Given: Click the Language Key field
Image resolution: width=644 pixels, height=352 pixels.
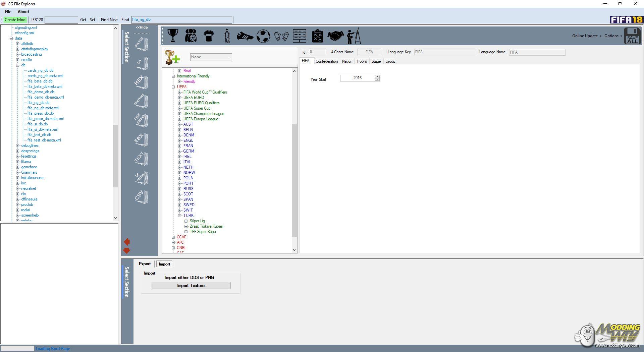Looking at the screenshot, I should (x=445, y=52).
